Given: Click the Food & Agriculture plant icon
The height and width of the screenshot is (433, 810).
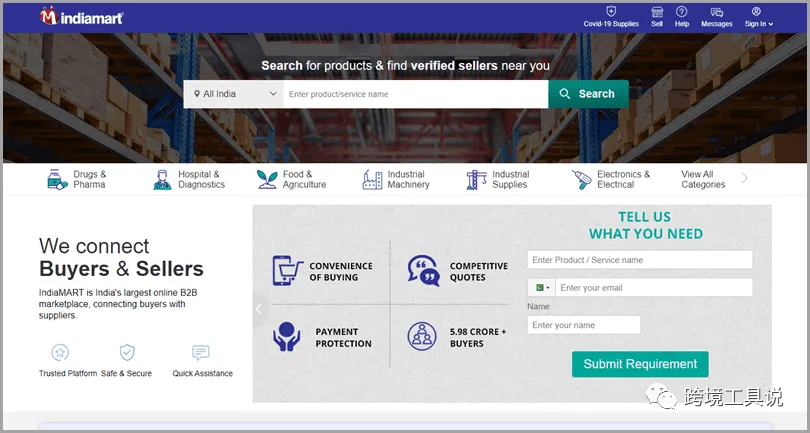Looking at the screenshot, I should coord(267,179).
